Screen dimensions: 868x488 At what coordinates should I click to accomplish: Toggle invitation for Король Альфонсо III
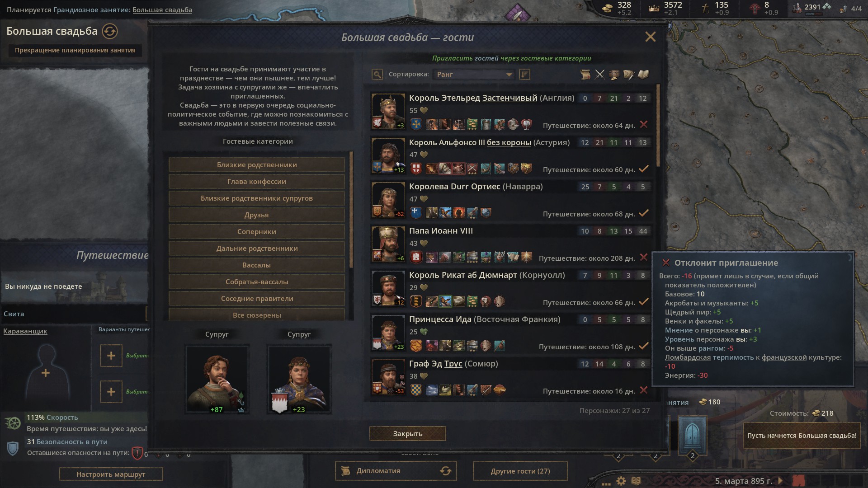644,169
